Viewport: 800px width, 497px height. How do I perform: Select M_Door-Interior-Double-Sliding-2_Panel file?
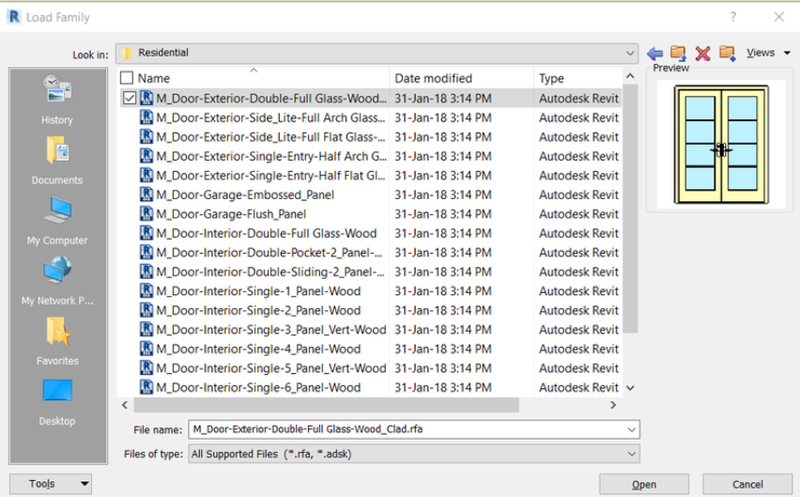tap(270, 271)
